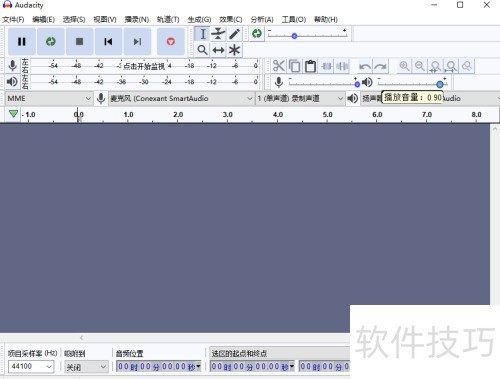Click the timeline ruler at 3.0

[228, 115]
